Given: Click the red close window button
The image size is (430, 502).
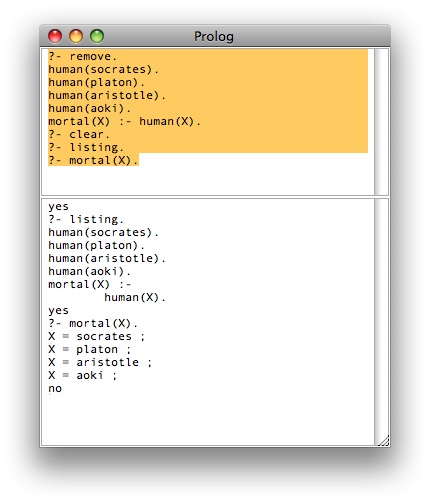Looking at the screenshot, I should pyautogui.click(x=55, y=36).
